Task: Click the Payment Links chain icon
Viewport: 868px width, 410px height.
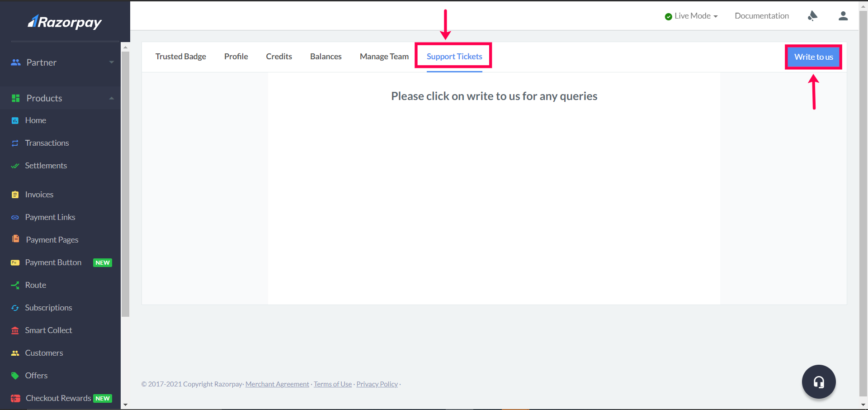Action: coord(15,217)
